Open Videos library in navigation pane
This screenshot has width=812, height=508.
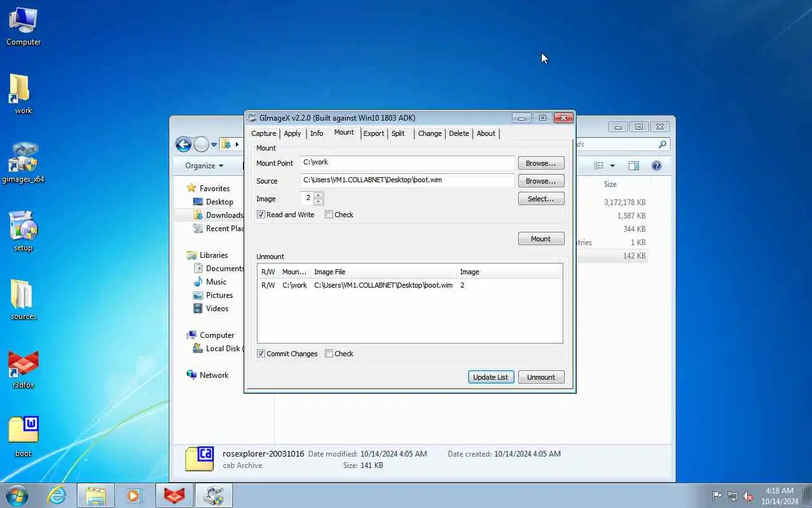[217, 309]
